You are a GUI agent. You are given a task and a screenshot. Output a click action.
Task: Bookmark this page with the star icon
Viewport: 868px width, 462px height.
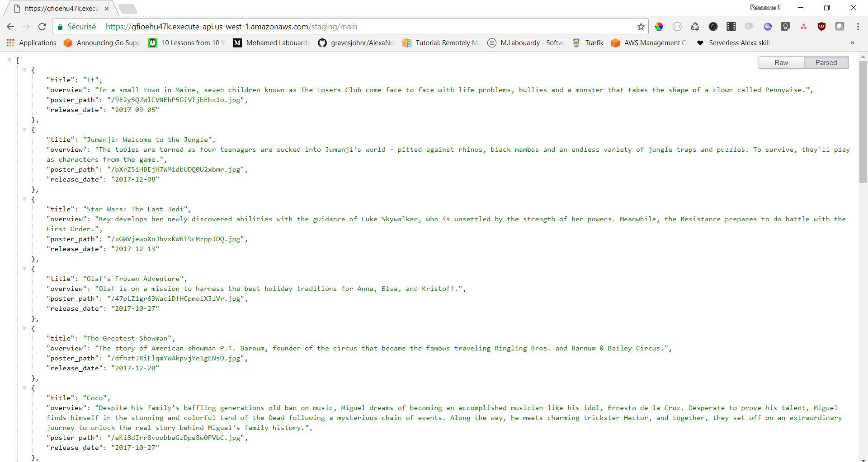point(641,27)
